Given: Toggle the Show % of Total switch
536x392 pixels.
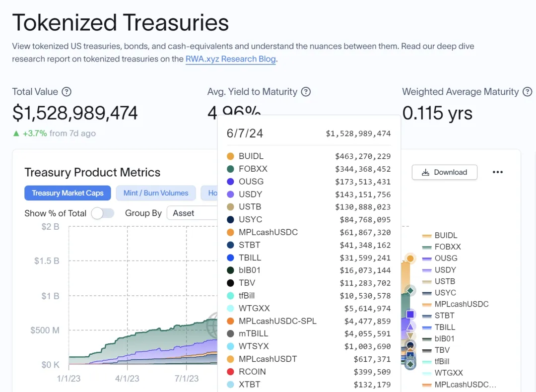Looking at the screenshot, I should [103, 213].
